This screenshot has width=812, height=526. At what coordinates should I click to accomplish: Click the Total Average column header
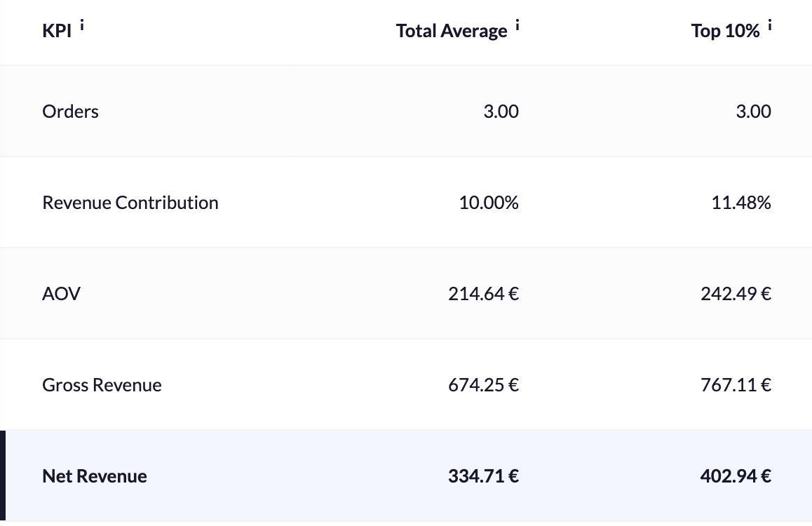(451, 32)
